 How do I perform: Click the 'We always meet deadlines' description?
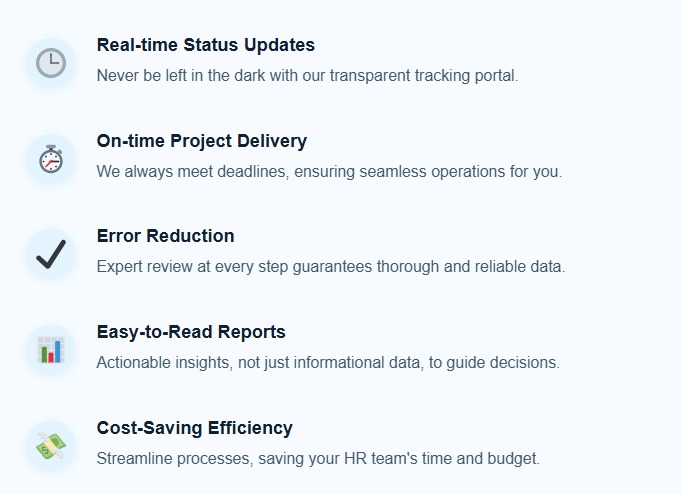(x=329, y=171)
